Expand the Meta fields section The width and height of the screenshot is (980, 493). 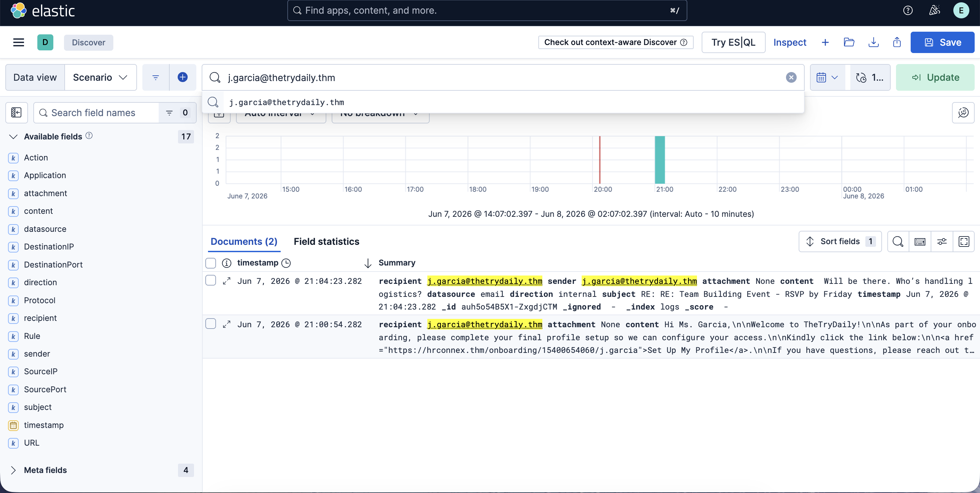(x=13, y=470)
